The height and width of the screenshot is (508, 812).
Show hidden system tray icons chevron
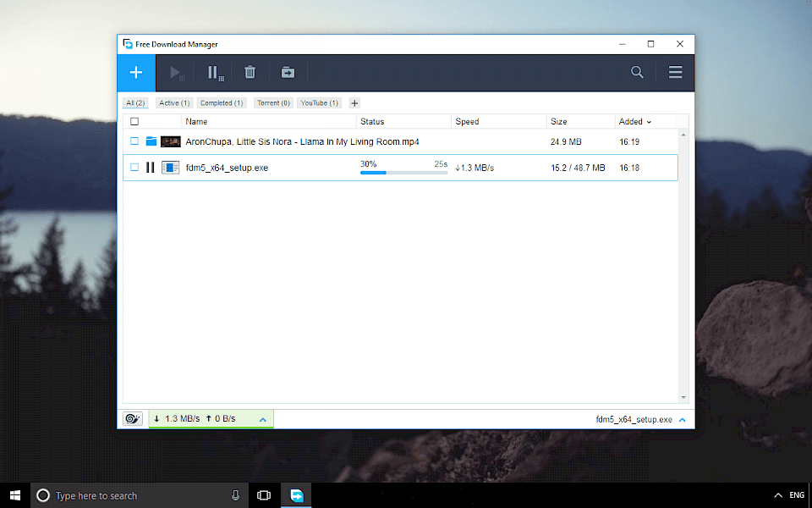[x=778, y=495]
